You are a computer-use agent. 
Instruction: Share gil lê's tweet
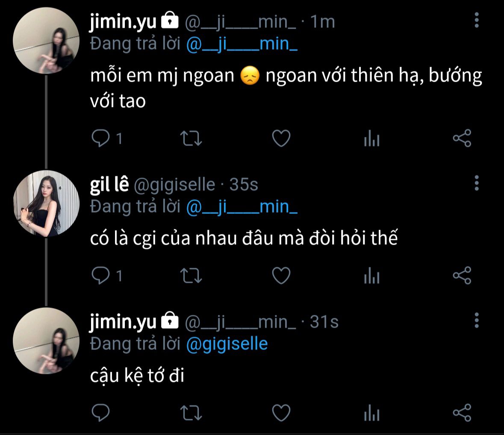462,275
